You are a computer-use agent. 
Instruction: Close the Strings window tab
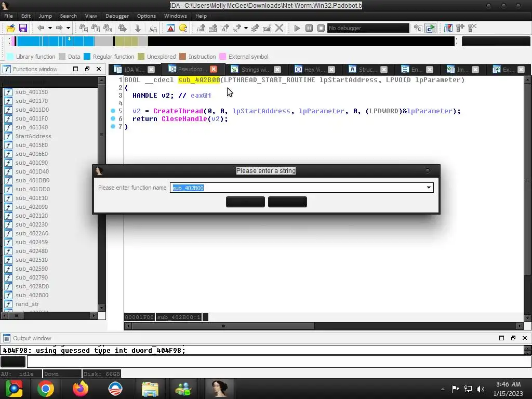tap(277, 70)
